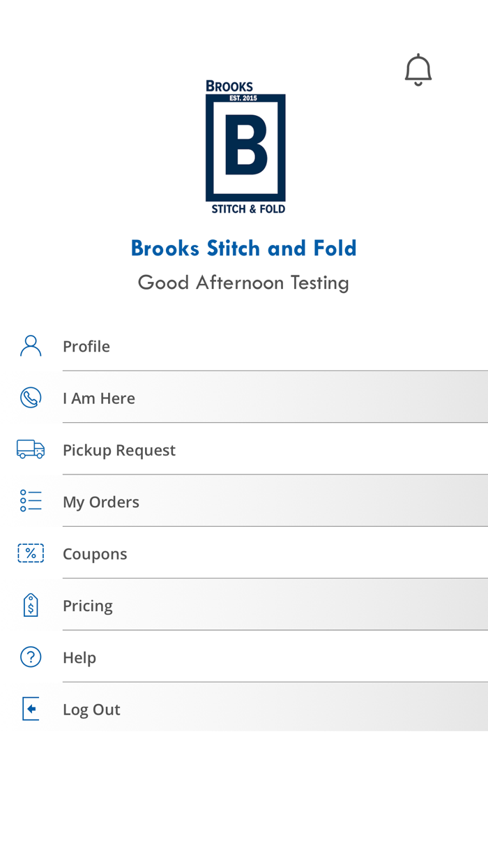Open the Coupons section

tap(95, 553)
